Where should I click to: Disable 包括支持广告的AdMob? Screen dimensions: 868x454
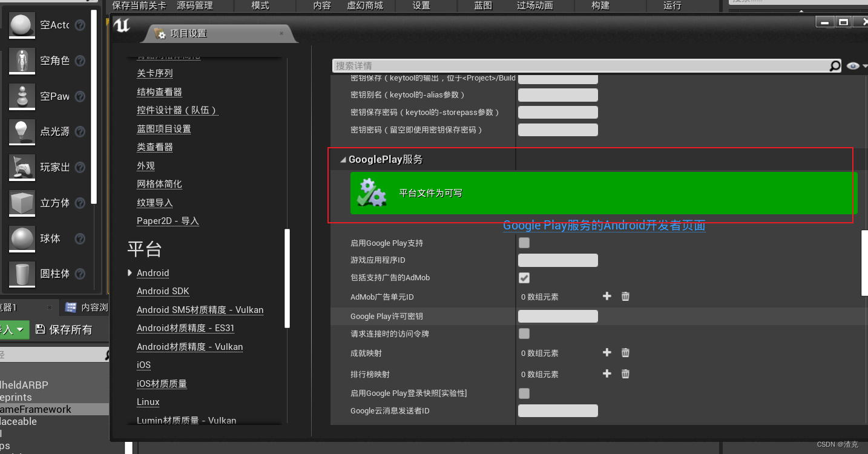524,278
